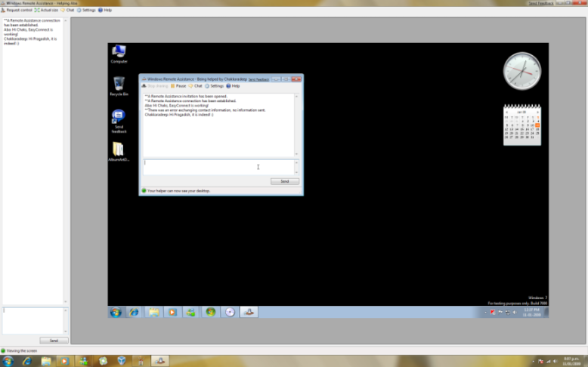The image size is (588, 367).
Task: Open Windows Live Messenger on local taskbar
Action: point(84,361)
